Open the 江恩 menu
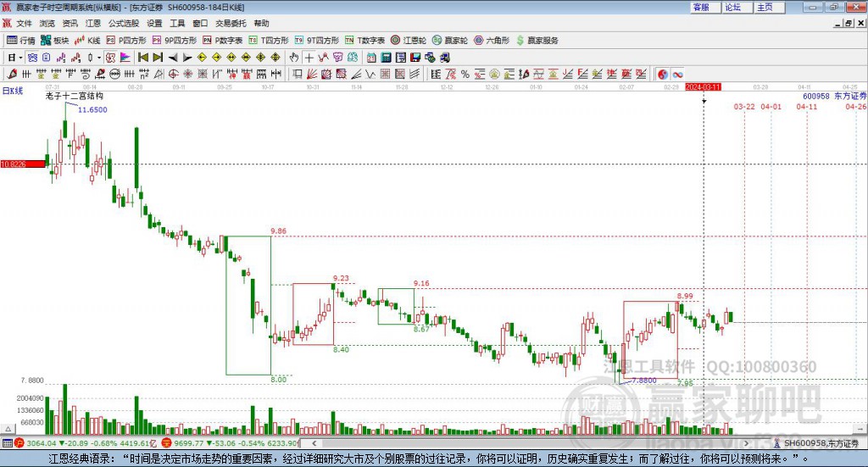Screen dimensions: 868x467 pos(93,23)
